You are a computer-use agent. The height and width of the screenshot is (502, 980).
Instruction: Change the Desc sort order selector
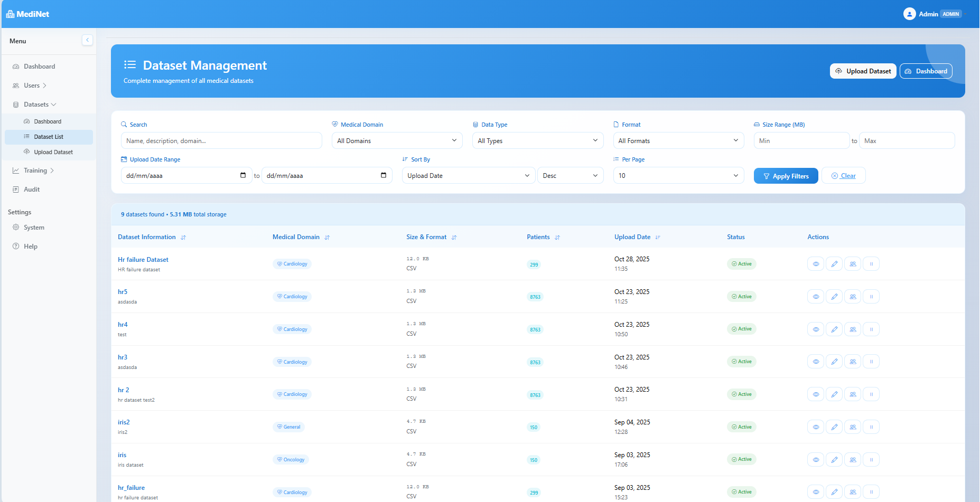point(570,175)
